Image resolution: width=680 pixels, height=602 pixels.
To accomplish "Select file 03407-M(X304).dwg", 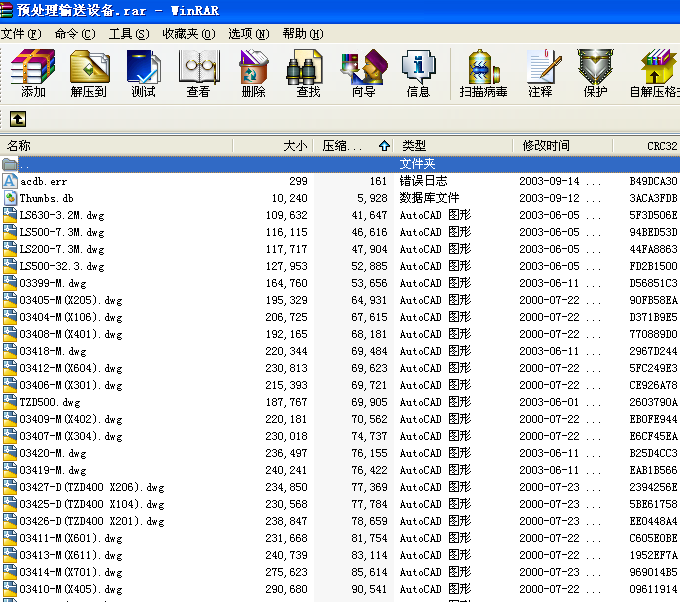I will tap(71, 436).
